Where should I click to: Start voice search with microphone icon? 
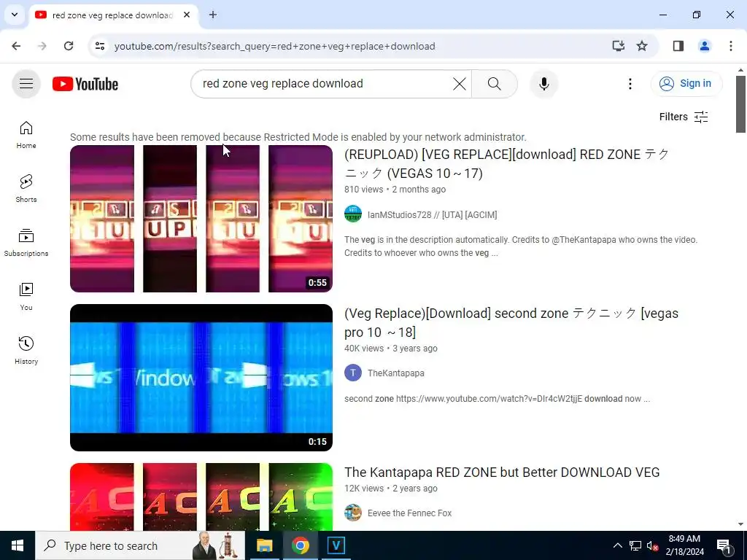[x=544, y=84]
